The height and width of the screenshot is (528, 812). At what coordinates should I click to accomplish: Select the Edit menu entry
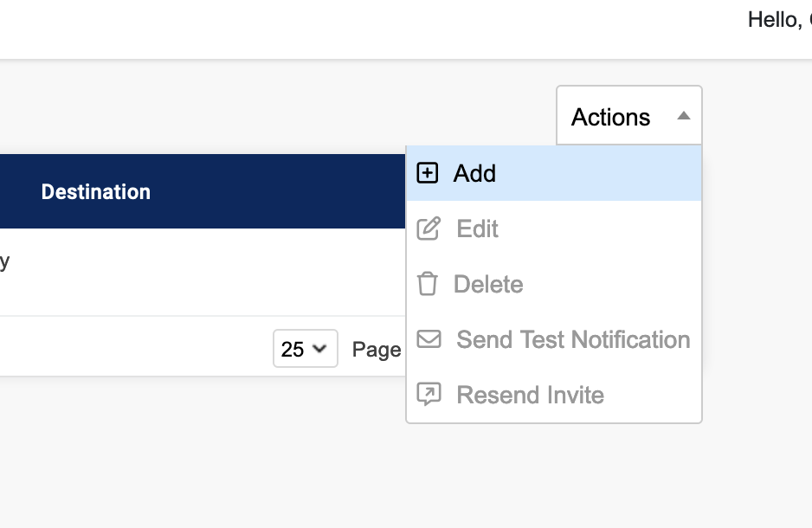click(478, 229)
